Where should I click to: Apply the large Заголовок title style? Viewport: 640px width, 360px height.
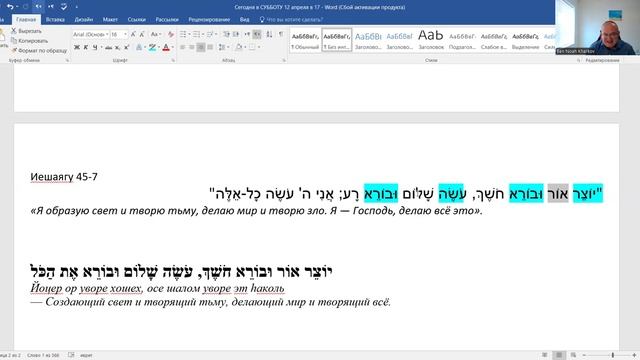431,40
